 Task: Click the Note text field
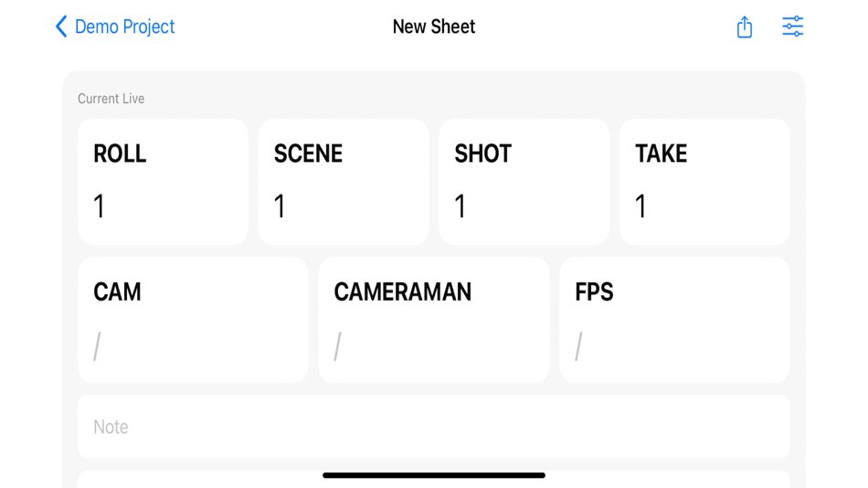pos(433,427)
